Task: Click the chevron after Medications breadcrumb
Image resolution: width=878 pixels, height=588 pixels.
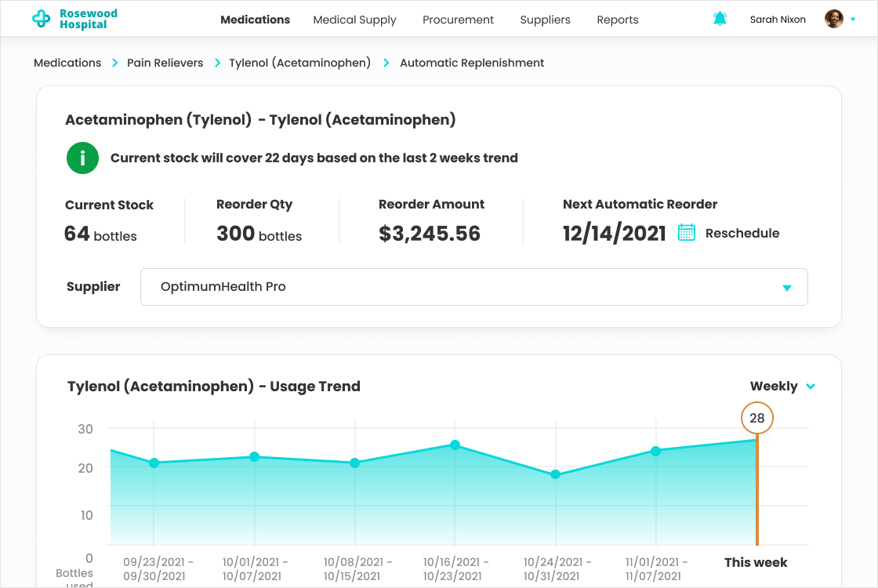Action: pos(114,63)
